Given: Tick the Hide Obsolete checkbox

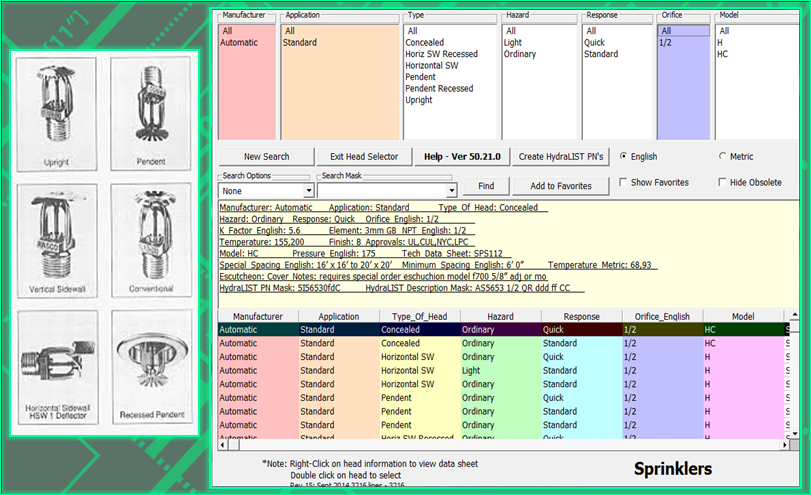Looking at the screenshot, I should point(723,183).
